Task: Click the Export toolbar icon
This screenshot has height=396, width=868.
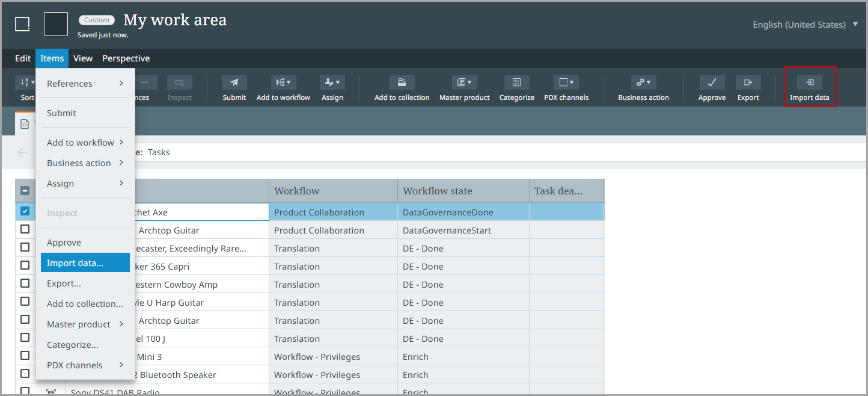Action: pyautogui.click(x=748, y=83)
